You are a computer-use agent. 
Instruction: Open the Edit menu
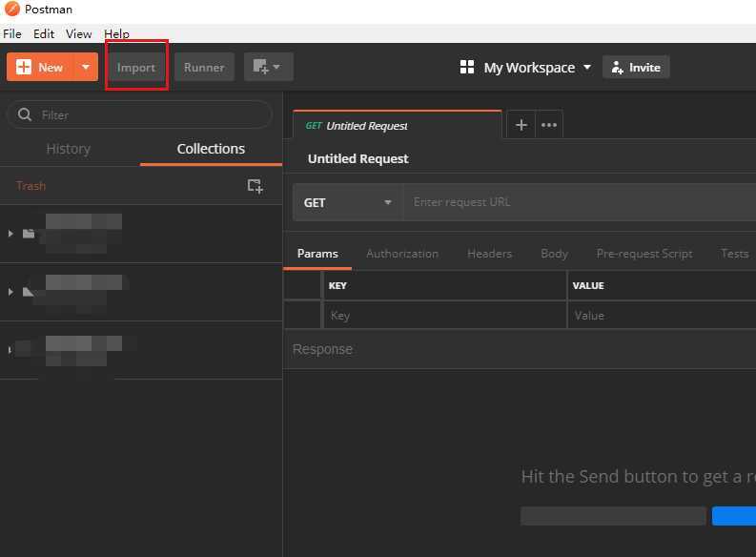tap(44, 33)
